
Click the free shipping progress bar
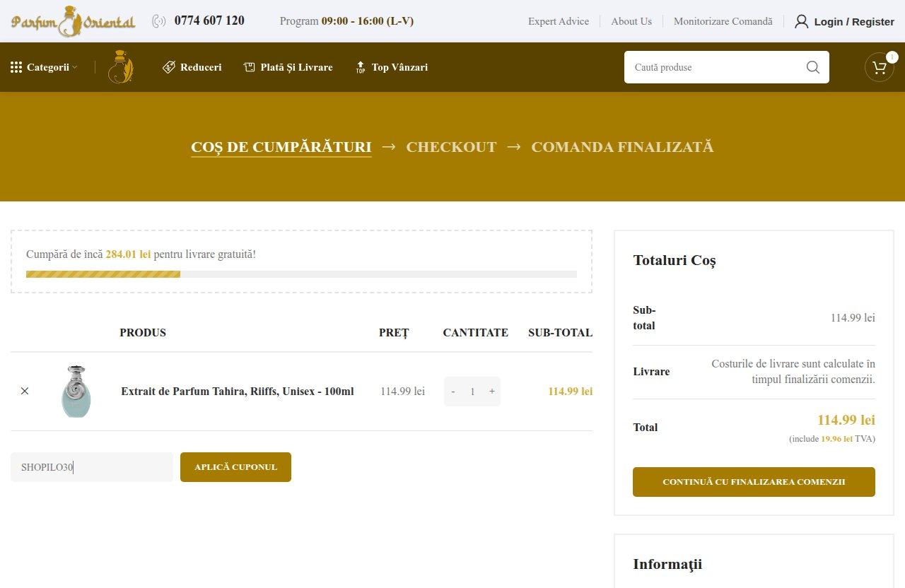(x=301, y=274)
